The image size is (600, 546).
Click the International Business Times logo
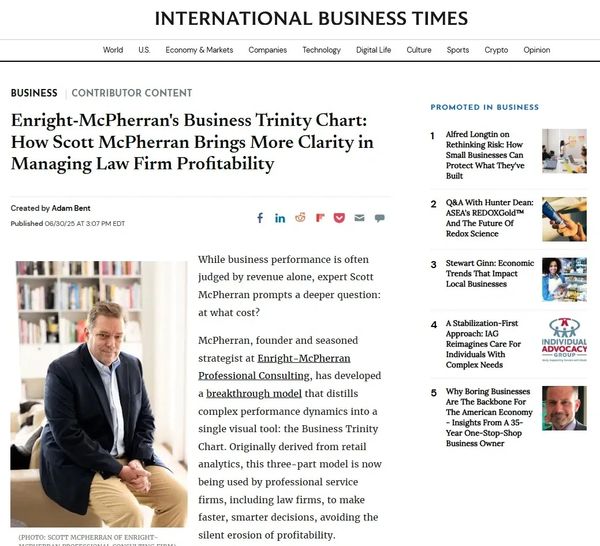(311, 19)
